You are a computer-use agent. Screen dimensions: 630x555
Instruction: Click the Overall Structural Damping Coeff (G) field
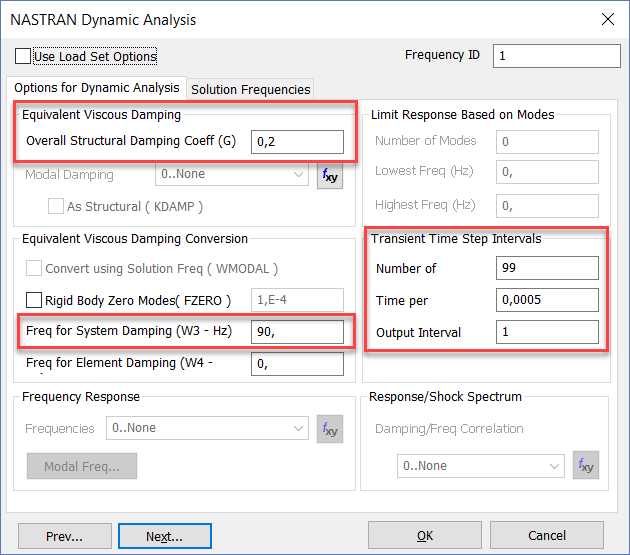pos(297,142)
